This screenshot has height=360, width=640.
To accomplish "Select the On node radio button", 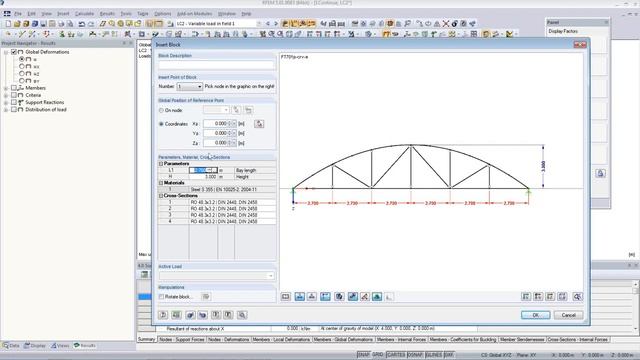I will pyautogui.click(x=161, y=110).
